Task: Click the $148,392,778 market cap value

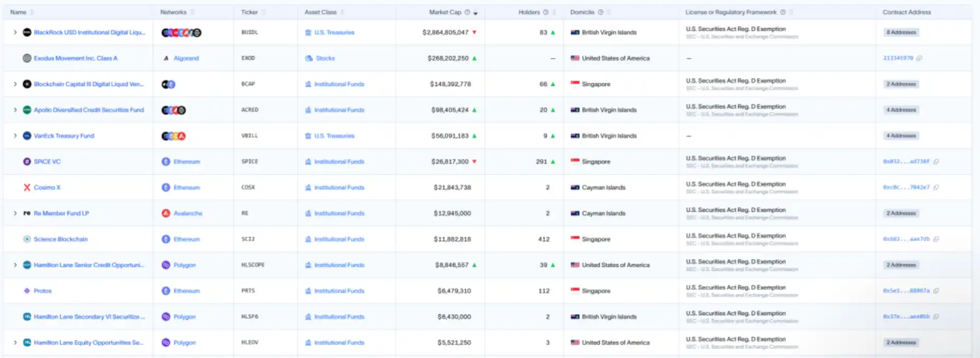Action: [450, 84]
